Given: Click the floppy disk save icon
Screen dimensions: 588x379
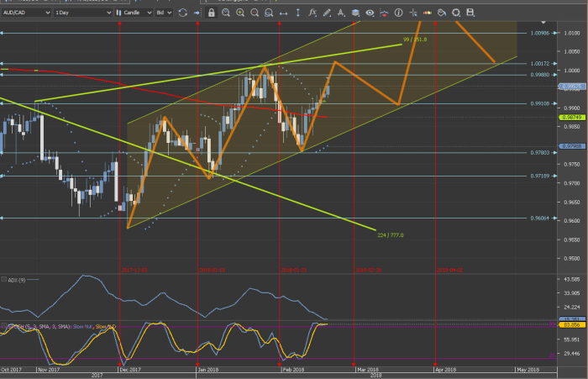Looking at the screenshot, I should 470,13.
